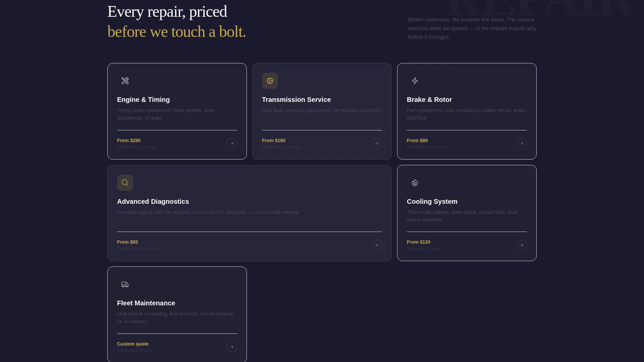The height and width of the screenshot is (362, 644).
Task: Click the arrow button on Brake & Rotor card
Action: [x=522, y=143]
